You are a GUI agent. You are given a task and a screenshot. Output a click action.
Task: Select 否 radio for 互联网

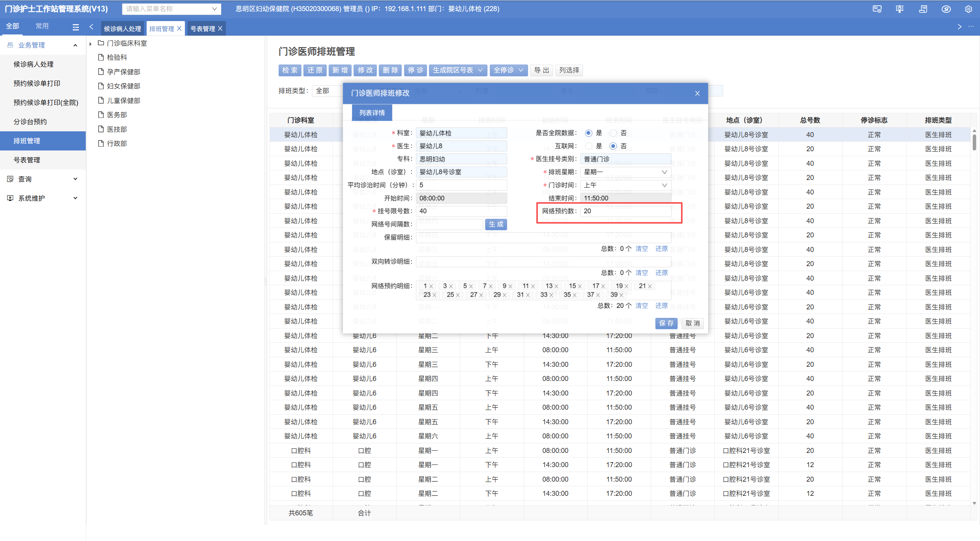(613, 146)
